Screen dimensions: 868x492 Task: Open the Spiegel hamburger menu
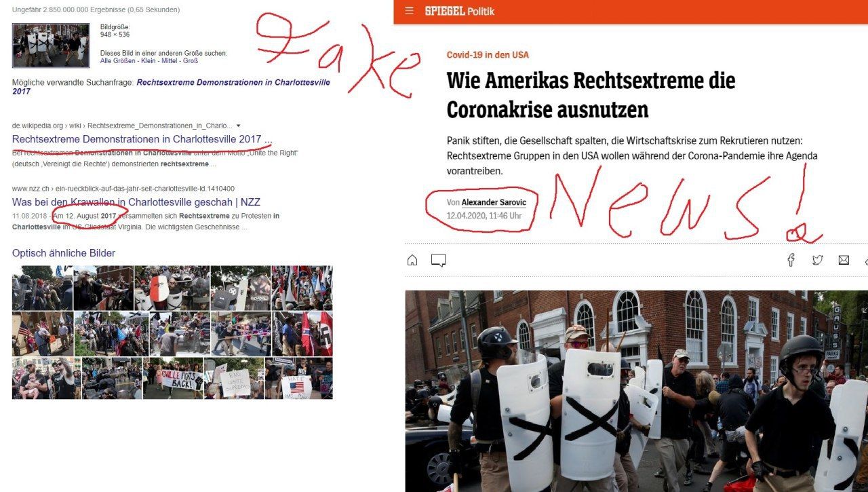coord(409,11)
